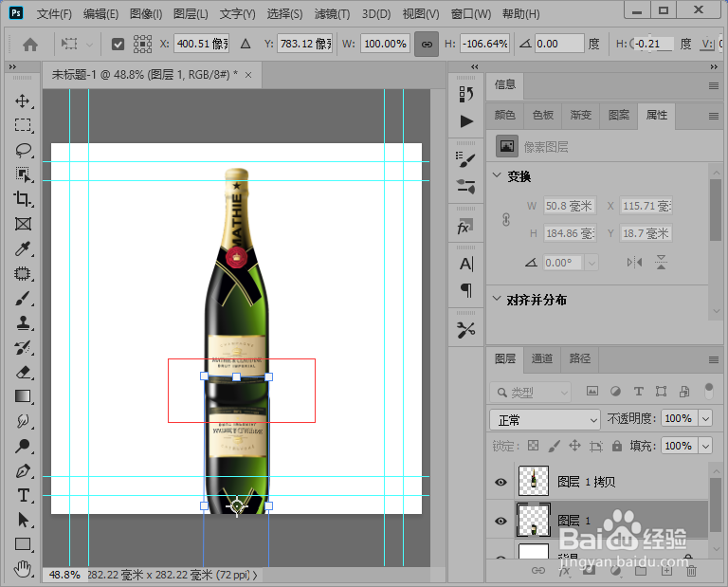Close the 未标题-1 document tab
Image resolution: width=728 pixels, height=587 pixels.
[x=248, y=75]
